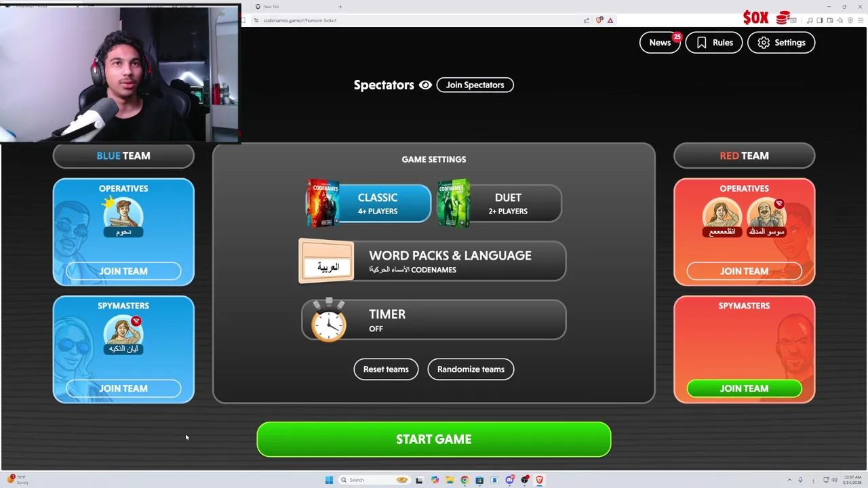
Task: Join Blue team operatives
Action: (123, 271)
